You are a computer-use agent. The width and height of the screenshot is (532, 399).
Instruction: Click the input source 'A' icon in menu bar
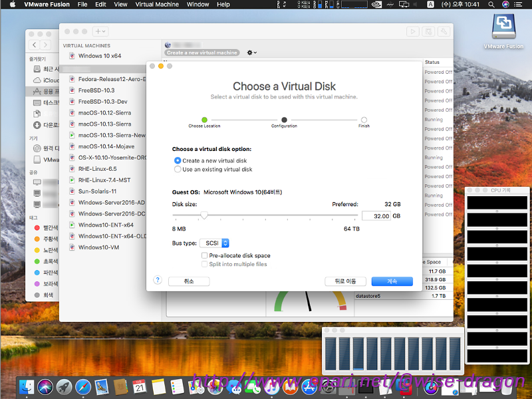pos(430,5)
